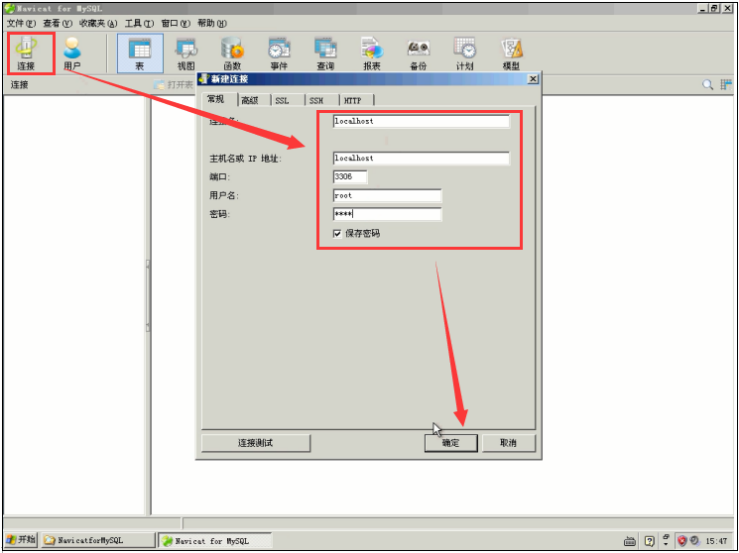Screen dimensions: 739x553
Task: Switch to the 高级 (Advanced) tab
Action: point(249,100)
